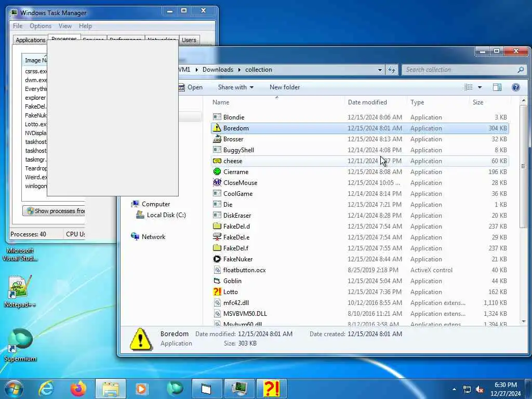Toggle the preview pane icon
Image resolution: width=532 pixels, height=399 pixels.
[x=497, y=87]
